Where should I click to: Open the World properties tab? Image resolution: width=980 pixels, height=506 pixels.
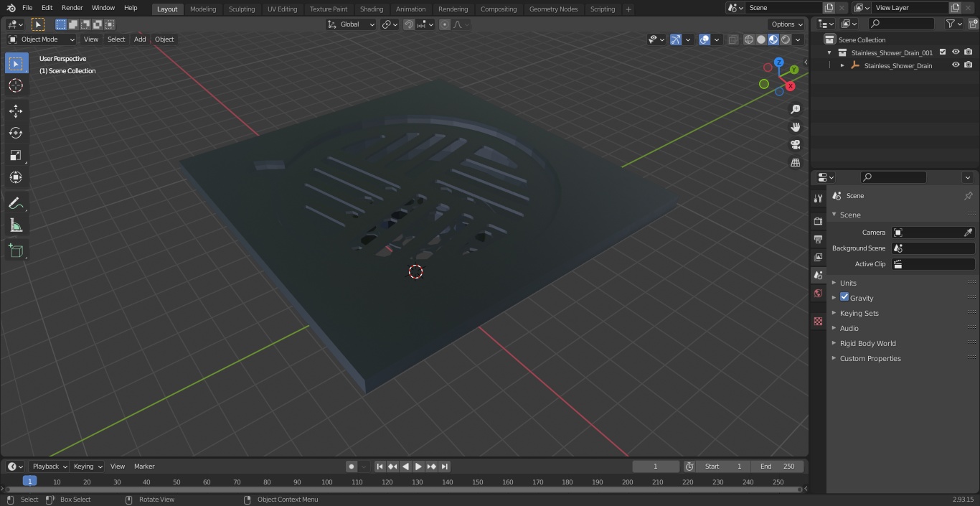818,293
